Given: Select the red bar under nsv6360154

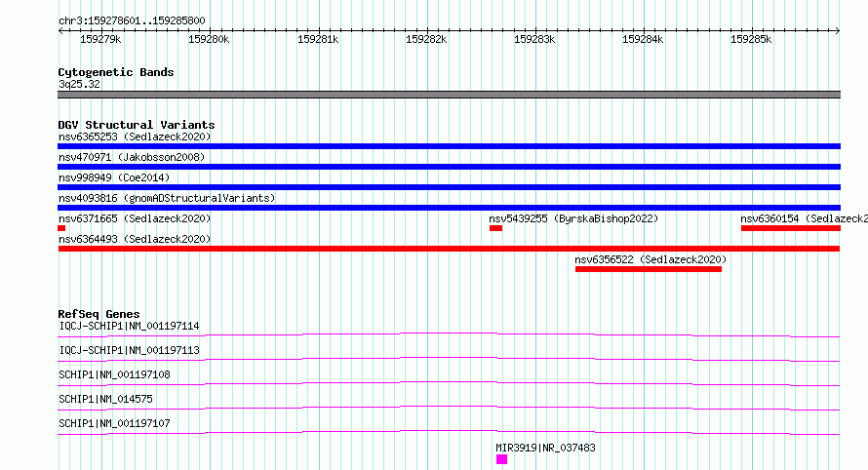Looking at the screenshot, I should click(x=791, y=228).
